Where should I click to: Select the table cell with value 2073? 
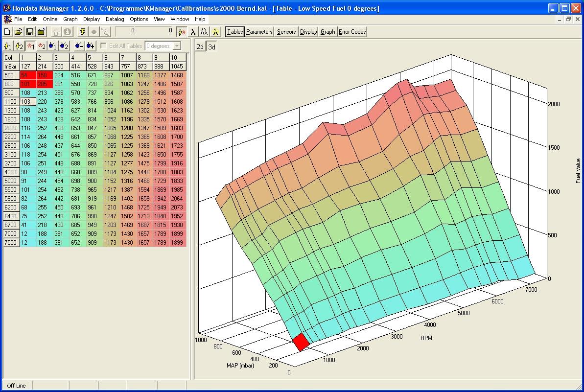click(177, 208)
